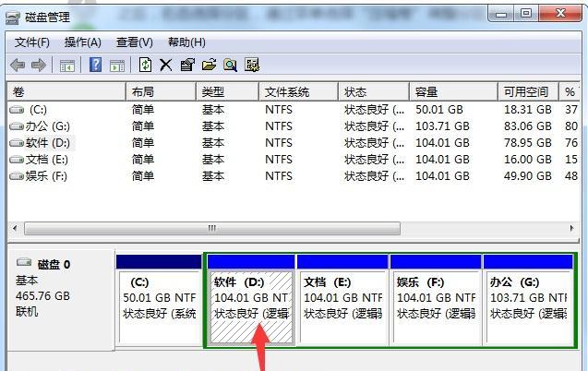Open Properties via the checklist toolbar icon
The height and width of the screenshot is (371, 588).
187,65
